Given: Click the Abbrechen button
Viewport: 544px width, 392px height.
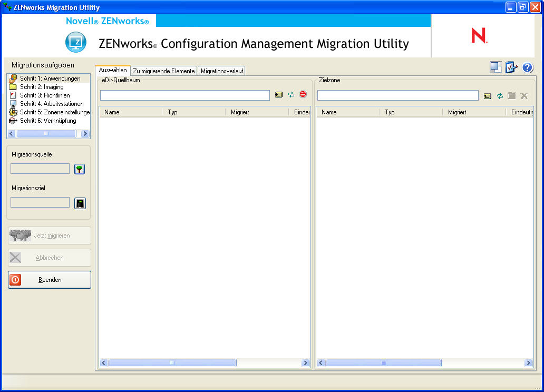Looking at the screenshot, I should point(49,258).
